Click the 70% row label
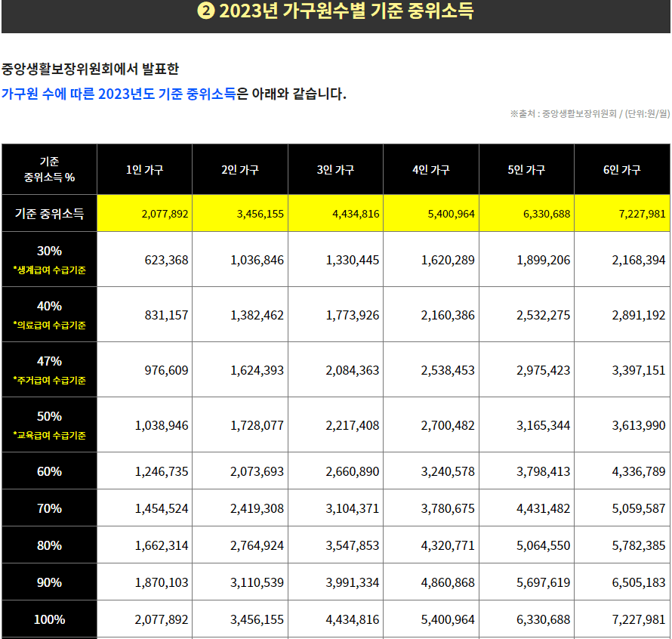The image size is (672, 639). pos(49,508)
